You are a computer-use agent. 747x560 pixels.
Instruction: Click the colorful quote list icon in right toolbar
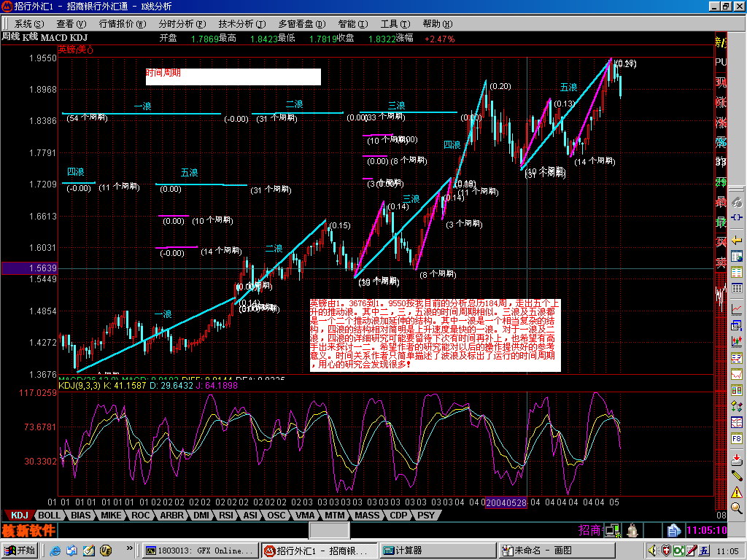[737, 272]
